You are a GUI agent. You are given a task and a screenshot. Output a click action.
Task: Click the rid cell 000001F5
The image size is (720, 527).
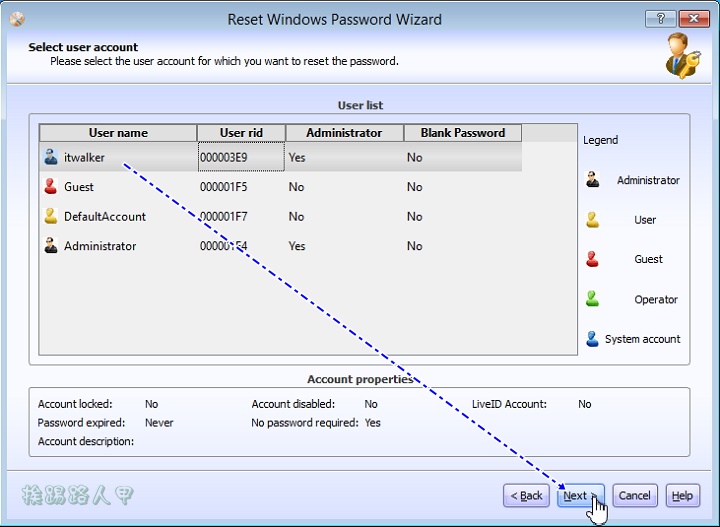(224, 187)
